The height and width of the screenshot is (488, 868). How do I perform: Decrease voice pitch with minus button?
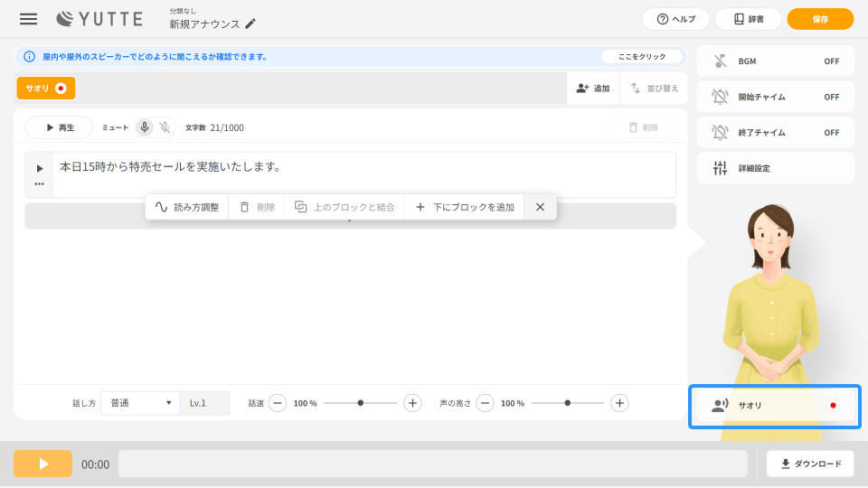[486, 403]
